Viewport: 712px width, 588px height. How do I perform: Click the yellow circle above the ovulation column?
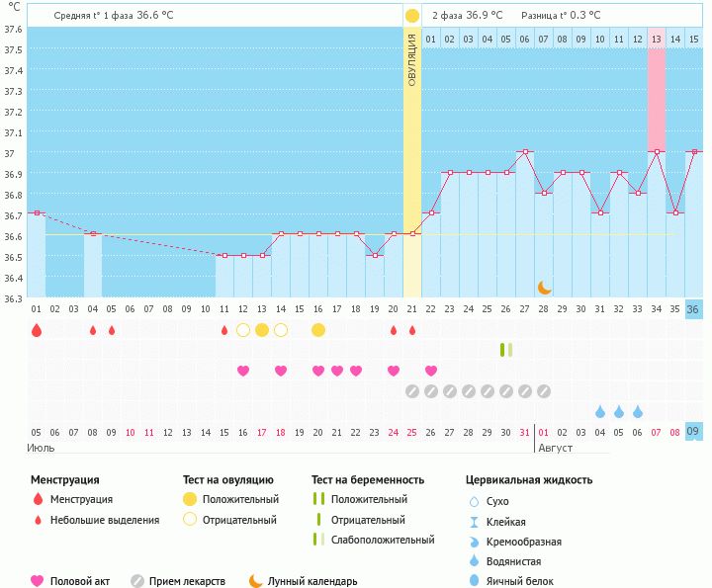coord(412,16)
